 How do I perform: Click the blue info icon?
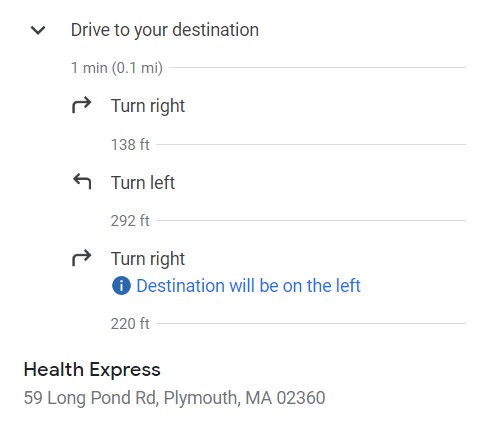click(121, 286)
